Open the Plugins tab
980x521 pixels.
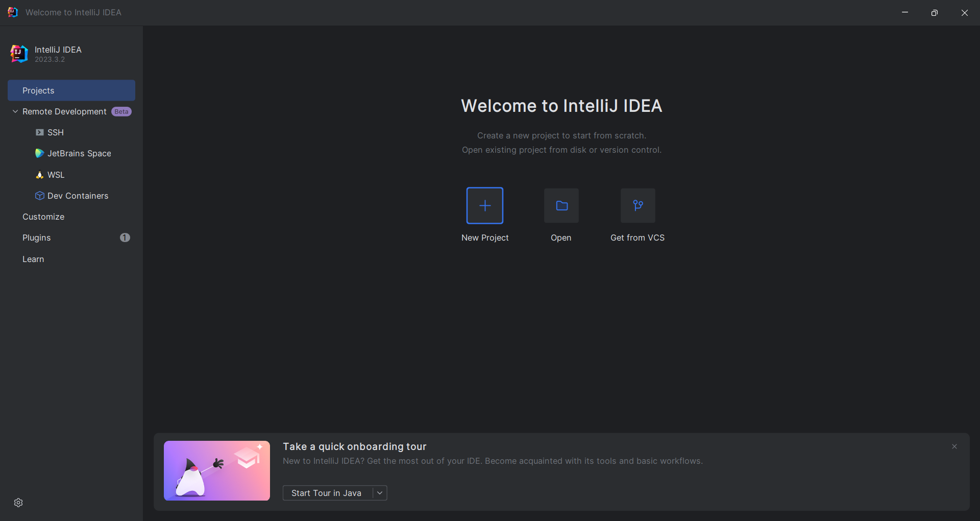click(x=71, y=238)
